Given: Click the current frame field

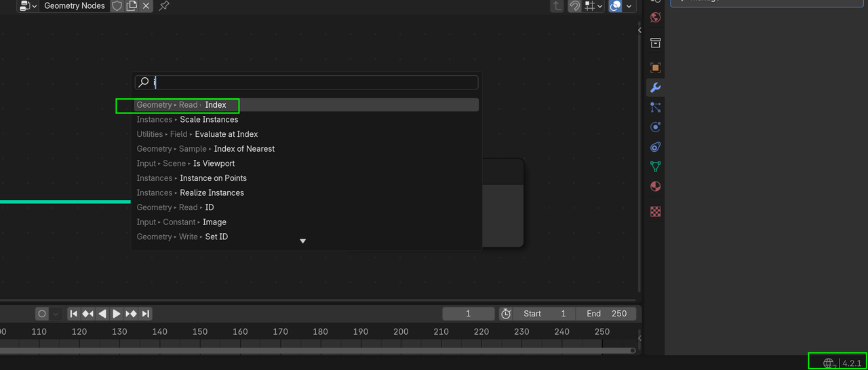Looking at the screenshot, I should pyautogui.click(x=469, y=314).
